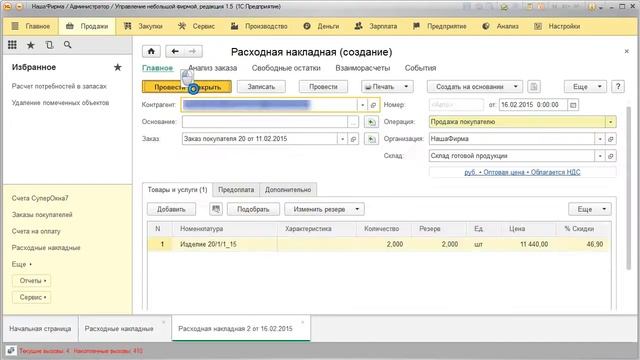
Task: Click Провести и закрыть button
Action: (187, 87)
